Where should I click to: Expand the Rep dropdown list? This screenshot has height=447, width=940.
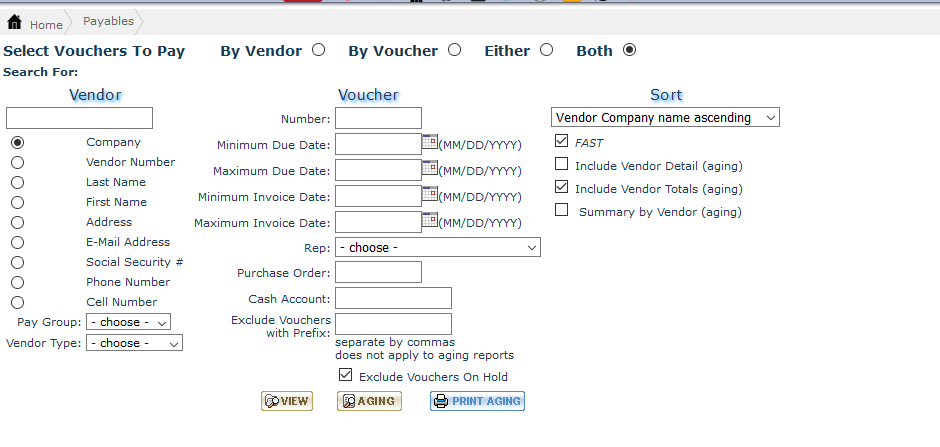click(438, 247)
